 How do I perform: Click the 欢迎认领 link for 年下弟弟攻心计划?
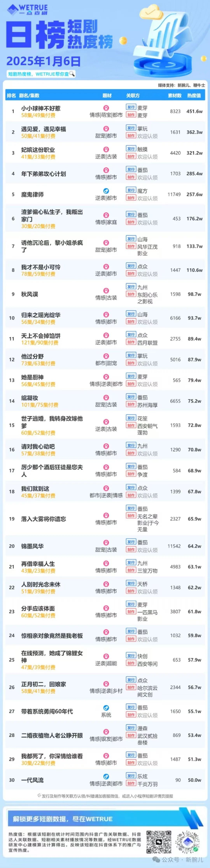[x=147, y=178]
